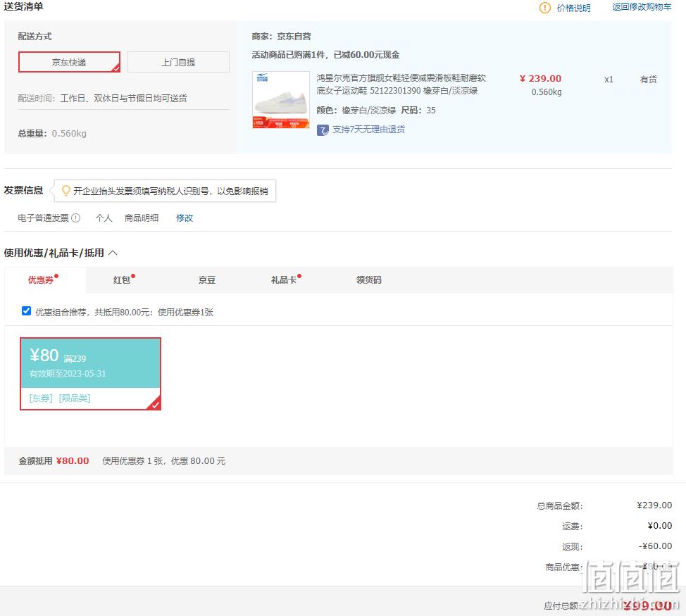The image size is (686, 616).
Task: Switch to the 领货码 tab
Action: [369, 279]
